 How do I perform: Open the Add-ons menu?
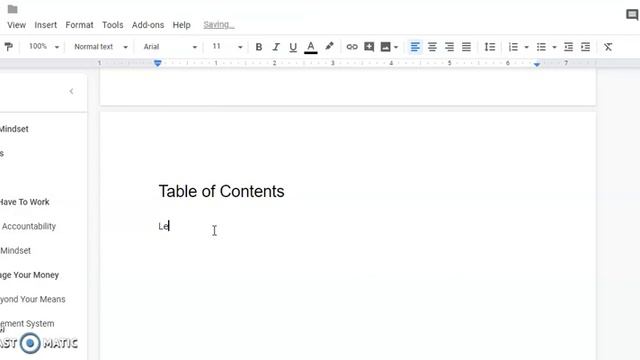[148, 25]
